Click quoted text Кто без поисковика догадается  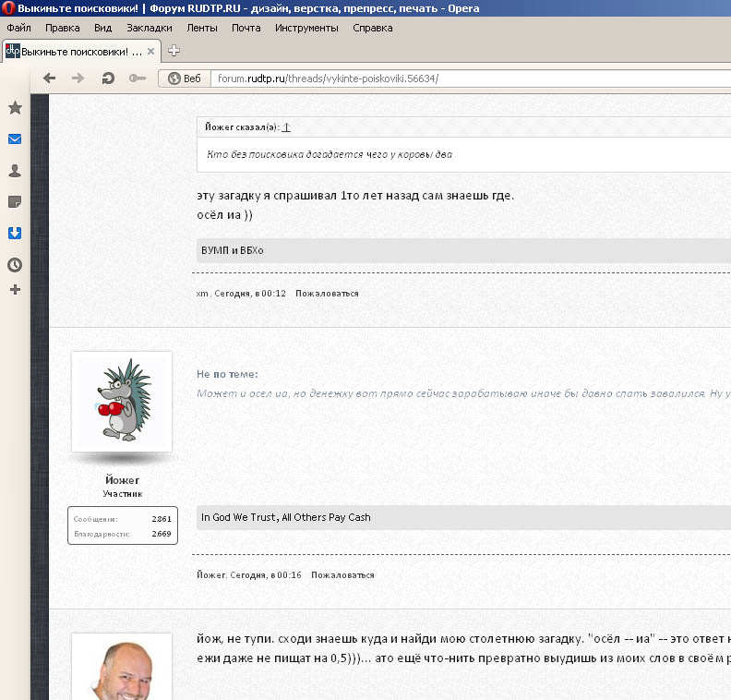click(x=330, y=154)
